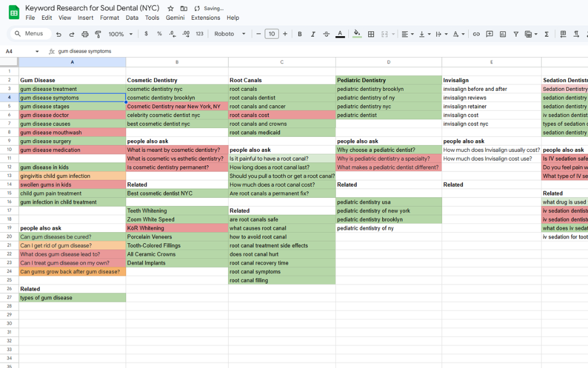Toggle bold formatting
The height and width of the screenshot is (368, 588).
click(x=300, y=34)
